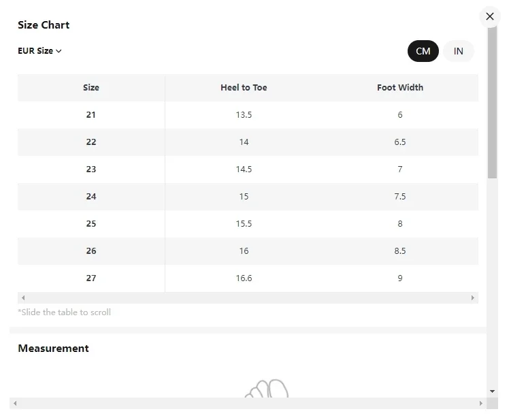Click the vertical scrollbar down arrow
The image size is (509, 420).
click(x=492, y=391)
